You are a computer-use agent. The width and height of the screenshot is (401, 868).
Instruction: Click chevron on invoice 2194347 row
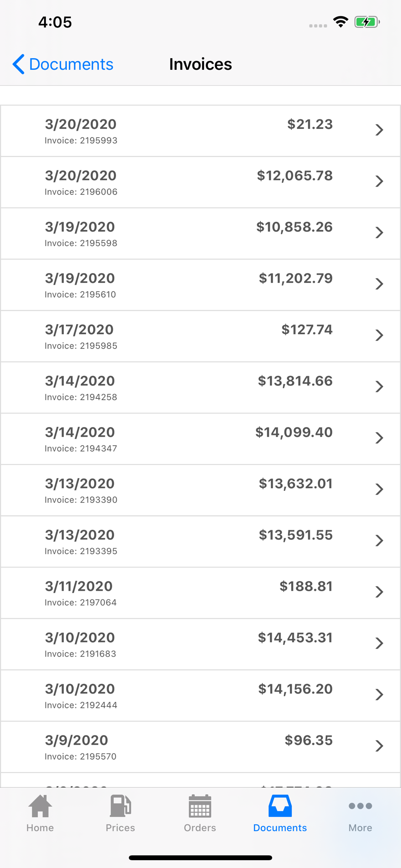pyautogui.click(x=379, y=438)
